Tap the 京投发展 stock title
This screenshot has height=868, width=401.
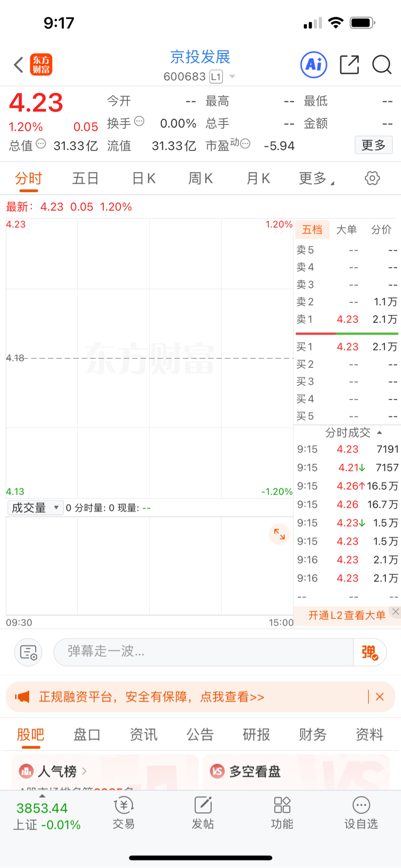(200, 56)
